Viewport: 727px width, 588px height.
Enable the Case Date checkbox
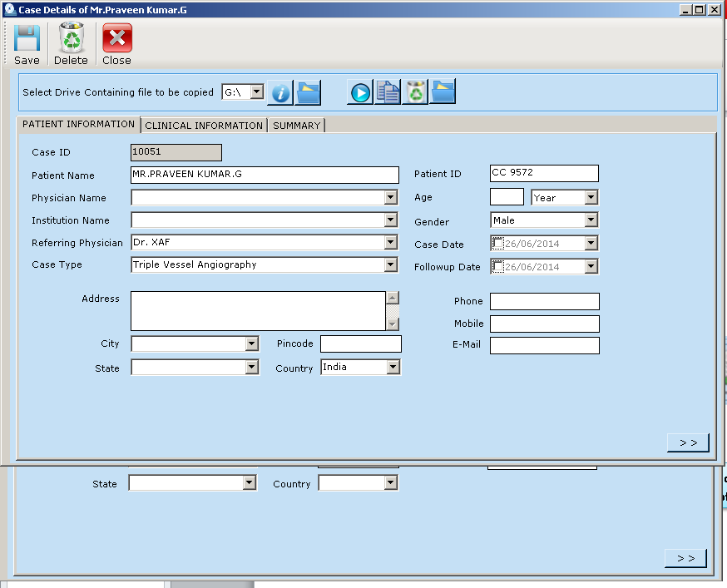coord(497,244)
